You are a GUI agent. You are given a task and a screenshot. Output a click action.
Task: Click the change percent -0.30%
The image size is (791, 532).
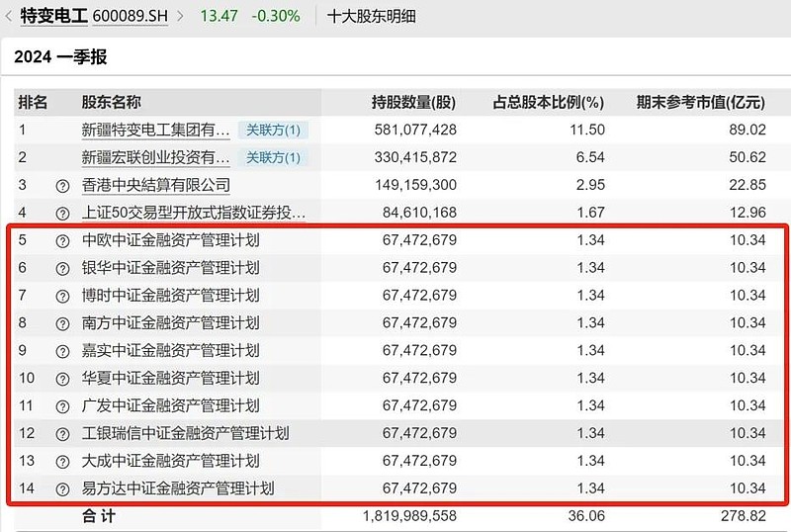[276, 16]
